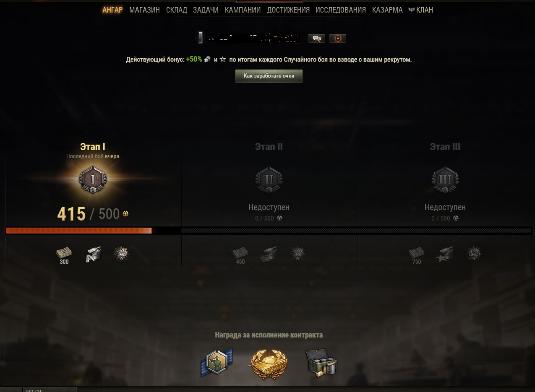This screenshot has width=535, height=392.
Task: Click the chat message icon beside player name
Action: [x=317, y=39]
